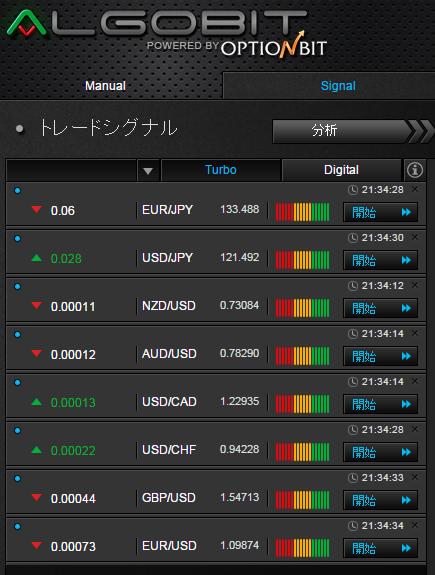Toggle the blue dot indicator for NZD/USD
The image size is (435, 575).
[17, 286]
